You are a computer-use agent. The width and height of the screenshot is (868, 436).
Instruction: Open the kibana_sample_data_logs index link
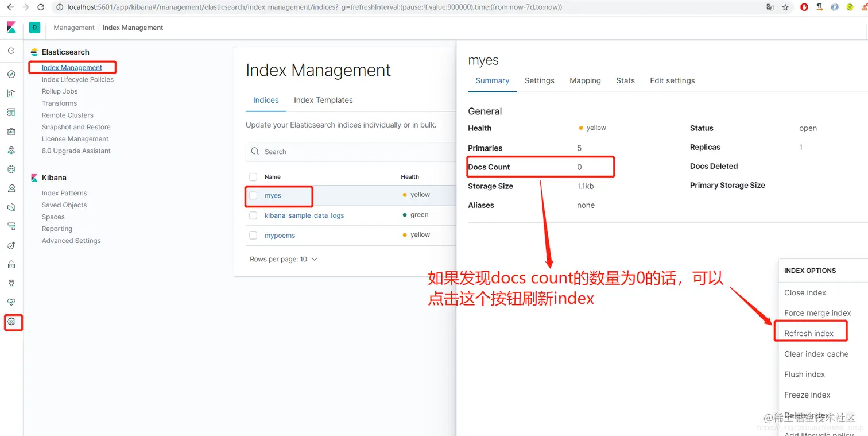304,215
